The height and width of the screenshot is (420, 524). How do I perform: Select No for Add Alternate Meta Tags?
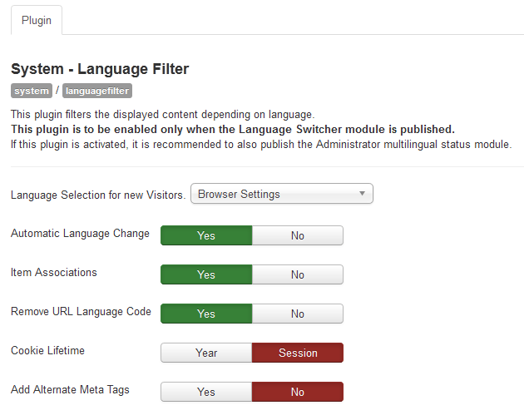coord(298,392)
